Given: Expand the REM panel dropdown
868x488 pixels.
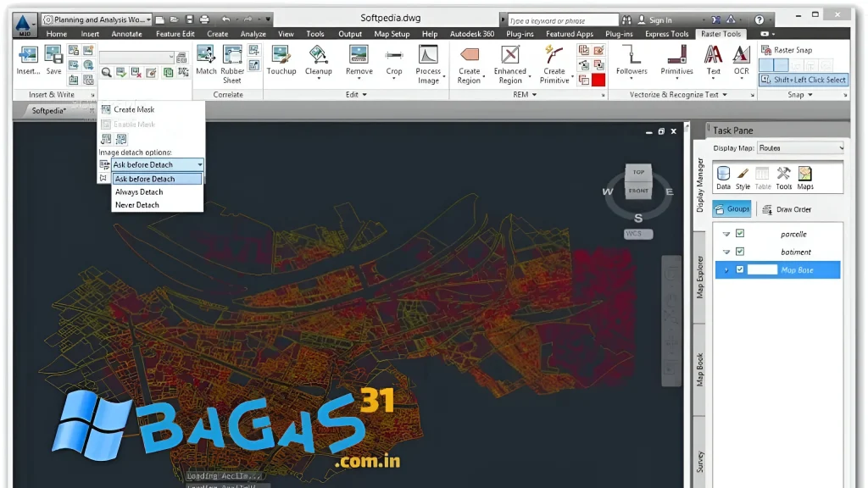Looking at the screenshot, I should [524, 95].
